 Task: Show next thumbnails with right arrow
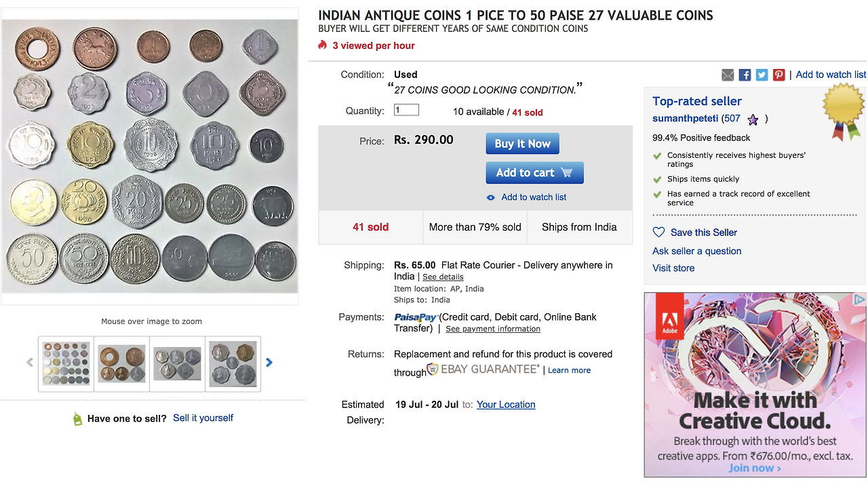[269, 363]
